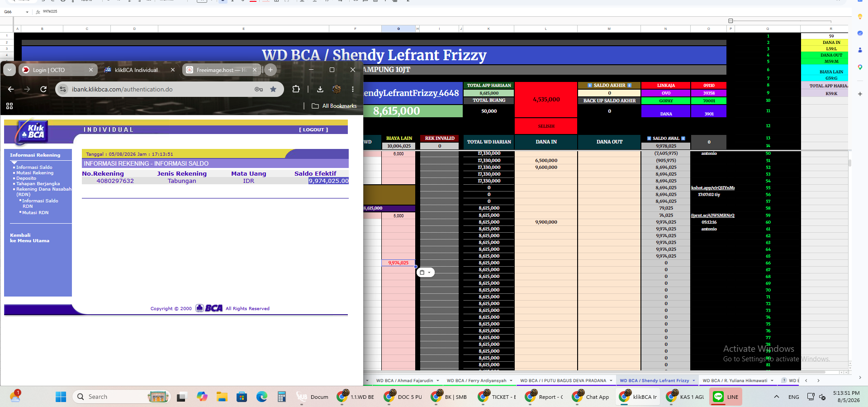Toggle the bookmark star for this page
868x407 pixels.
[273, 89]
